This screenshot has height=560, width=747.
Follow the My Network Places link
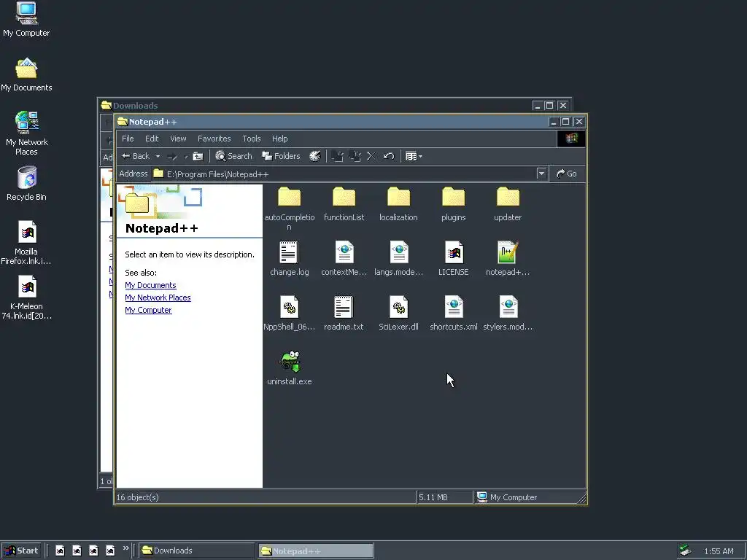[158, 297]
